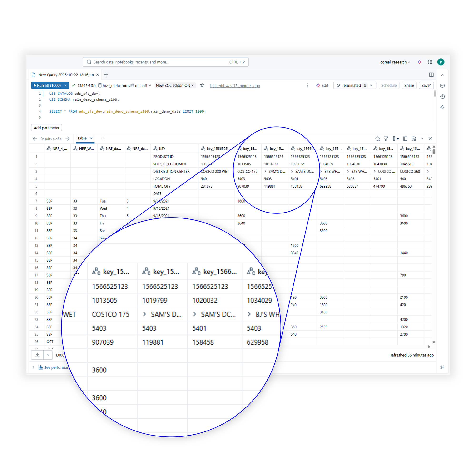Open the apps grid menu
This screenshot has height=476, width=476.
click(x=430, y=62)
